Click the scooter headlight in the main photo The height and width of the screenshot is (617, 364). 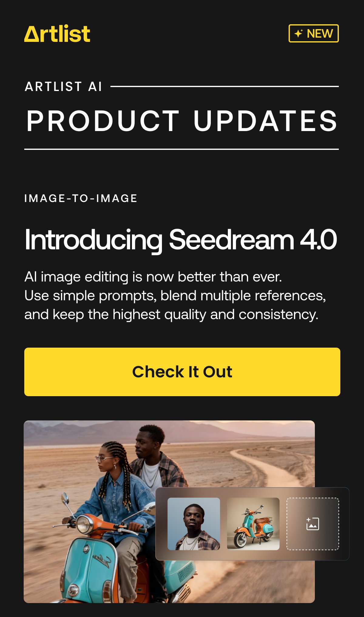click(83, 524)
